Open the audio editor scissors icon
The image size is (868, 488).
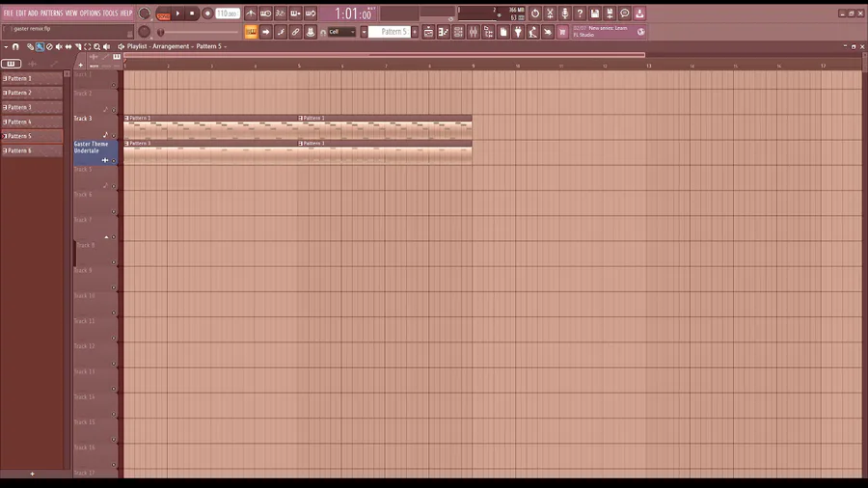pos(550,14)
